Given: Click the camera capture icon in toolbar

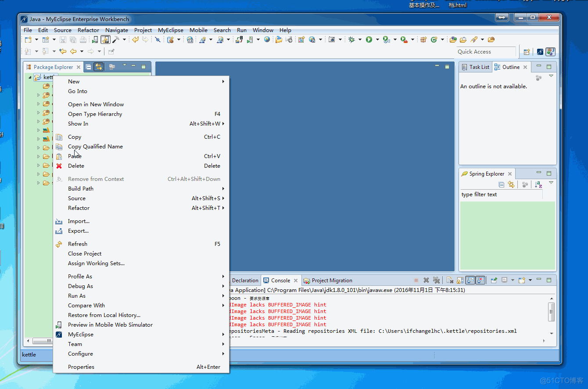Looking at the screenshot, I should coord(332,40).
